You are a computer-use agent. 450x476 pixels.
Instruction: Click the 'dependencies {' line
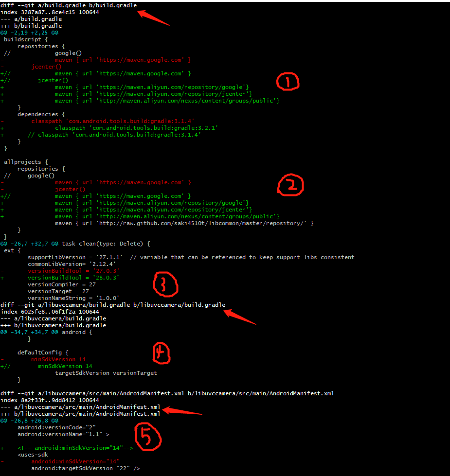click(x=41, y=114)
